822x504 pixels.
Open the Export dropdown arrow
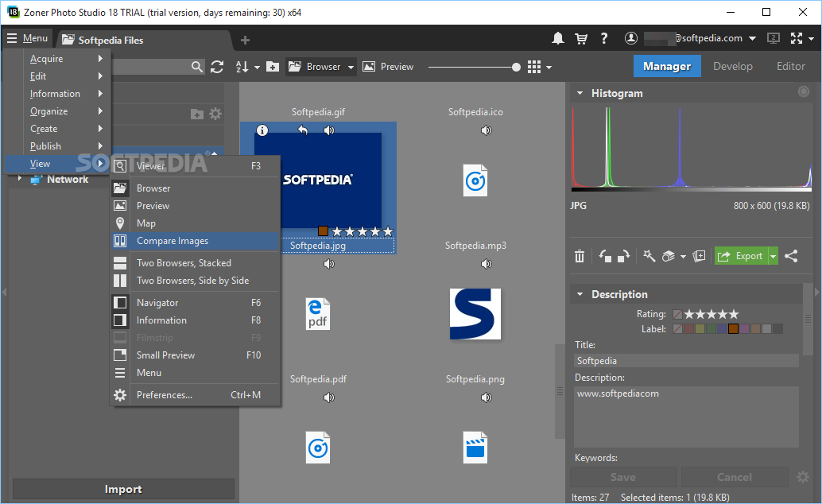[774, 256]
